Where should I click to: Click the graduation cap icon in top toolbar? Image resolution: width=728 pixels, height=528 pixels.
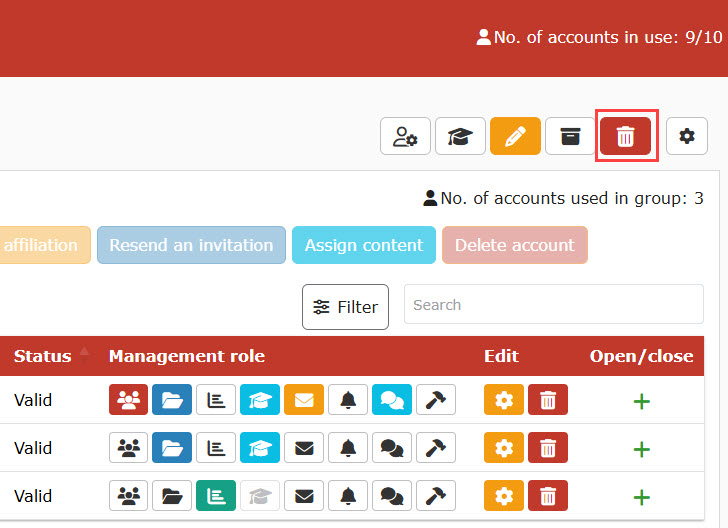pyautogui.click(x=460, y=136)
